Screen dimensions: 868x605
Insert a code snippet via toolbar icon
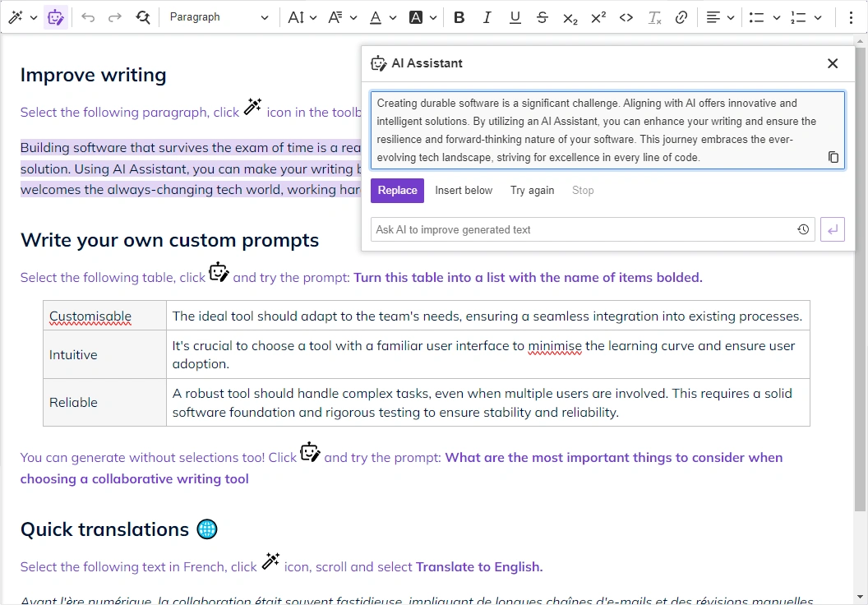click(626, 17)
